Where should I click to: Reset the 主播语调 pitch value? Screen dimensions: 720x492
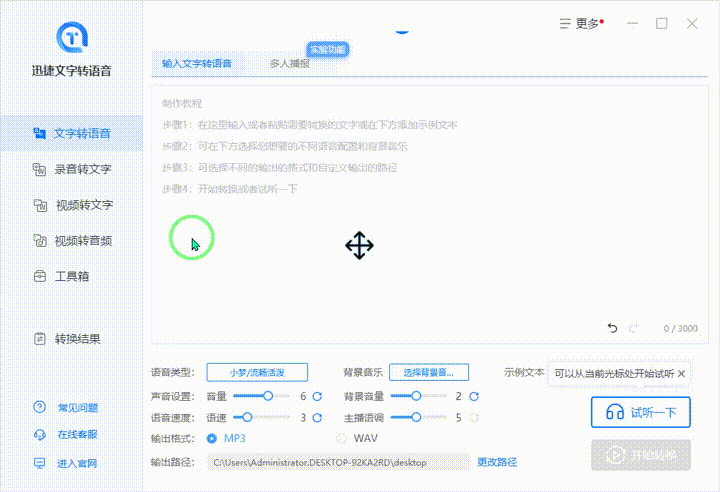474,418
